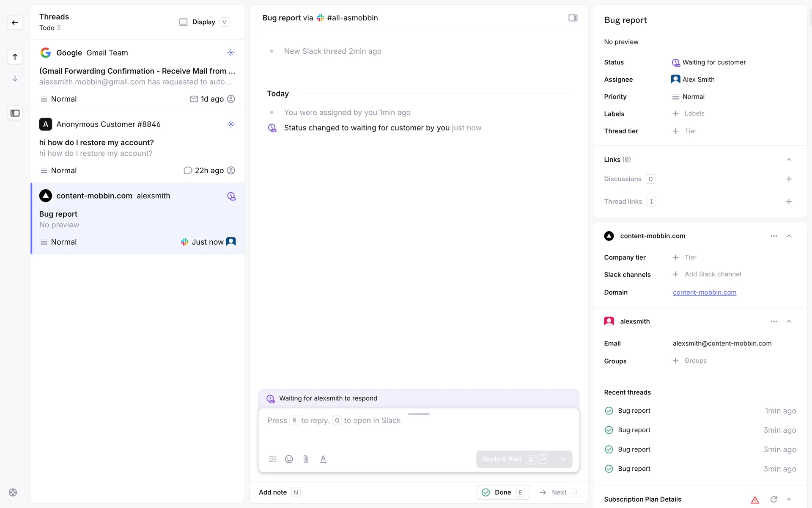Toggle the left sidebar panel icon
812x508 pixels.
click(x=15, y=113)
